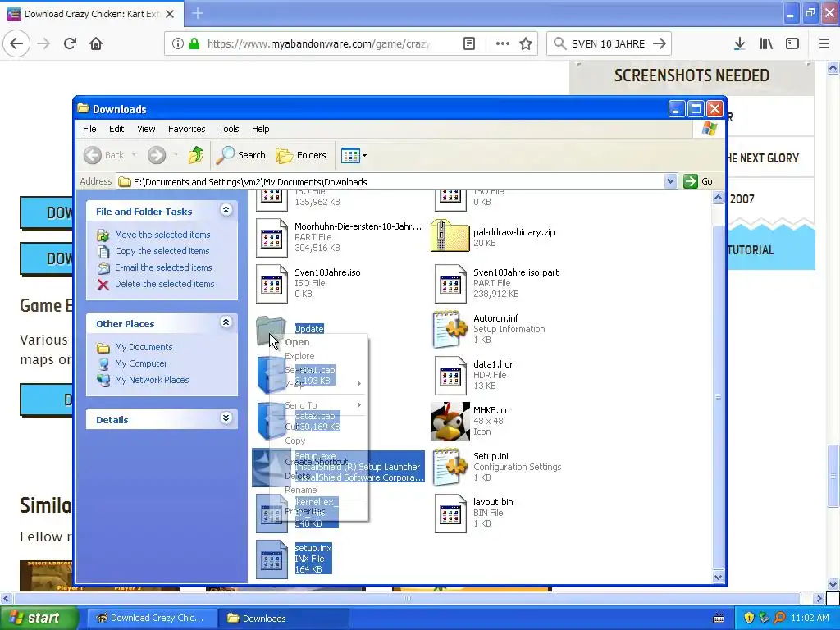Screen dimensions: 840x630
Task: Click Search in Explorer toolbar
Action: pos(241,155)
